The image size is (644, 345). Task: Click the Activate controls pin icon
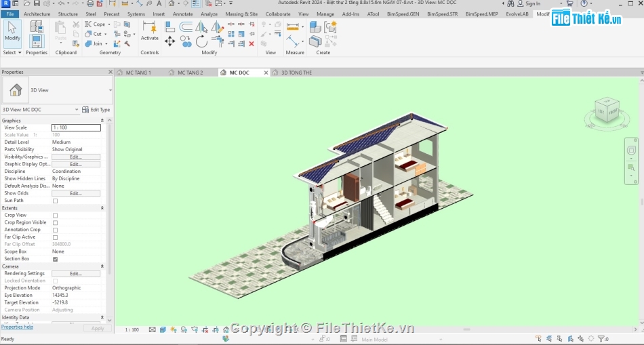click(150, 28)
